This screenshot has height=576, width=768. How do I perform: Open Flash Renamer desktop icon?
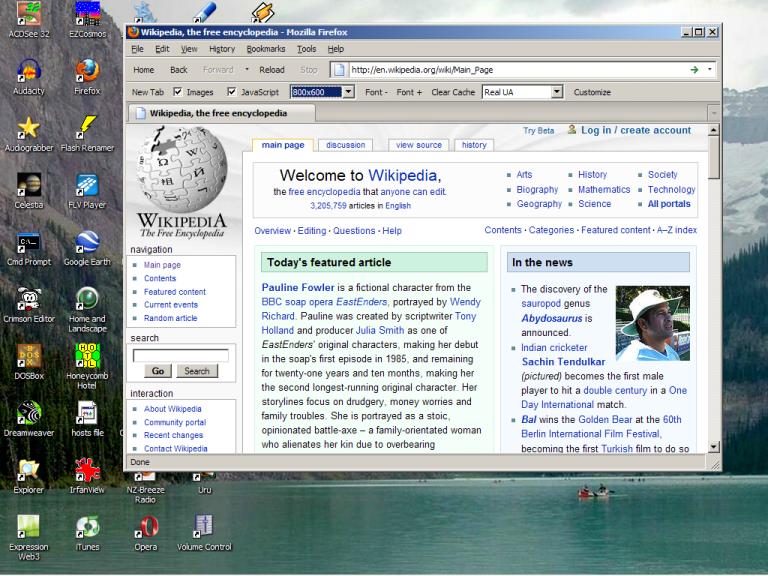click(x=87, y=134)
